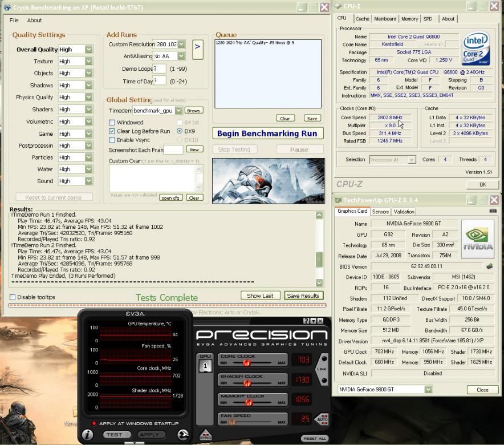Click Begin Benchmarking Run

[267, 133]
